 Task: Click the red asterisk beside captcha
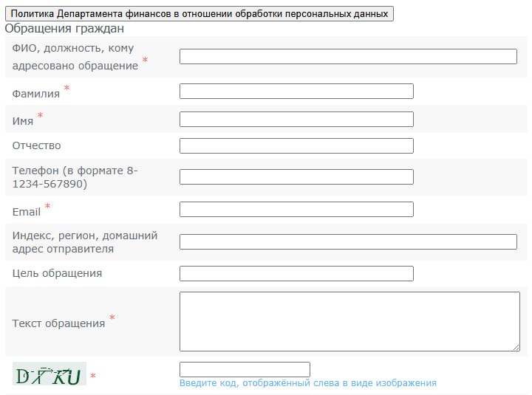point(93,376)
